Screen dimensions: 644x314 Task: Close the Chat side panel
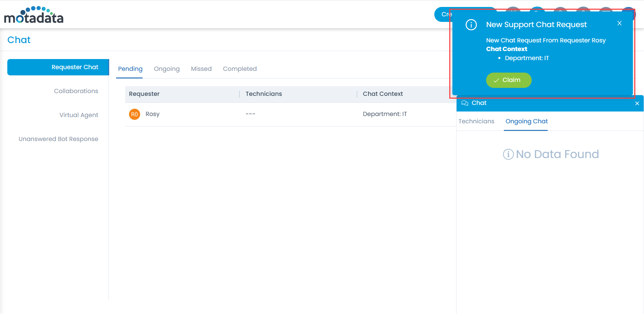[637, 104]
